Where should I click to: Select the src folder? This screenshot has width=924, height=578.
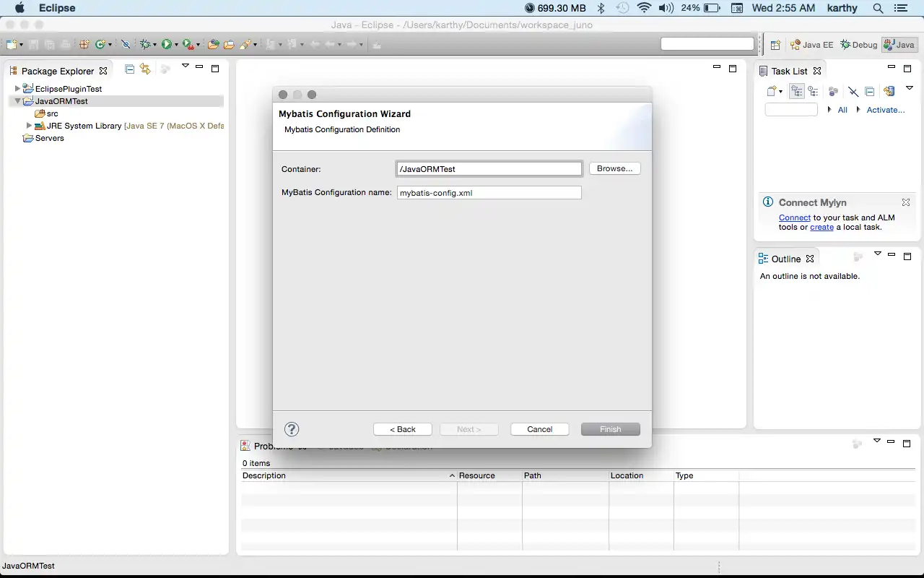[46, 113]
